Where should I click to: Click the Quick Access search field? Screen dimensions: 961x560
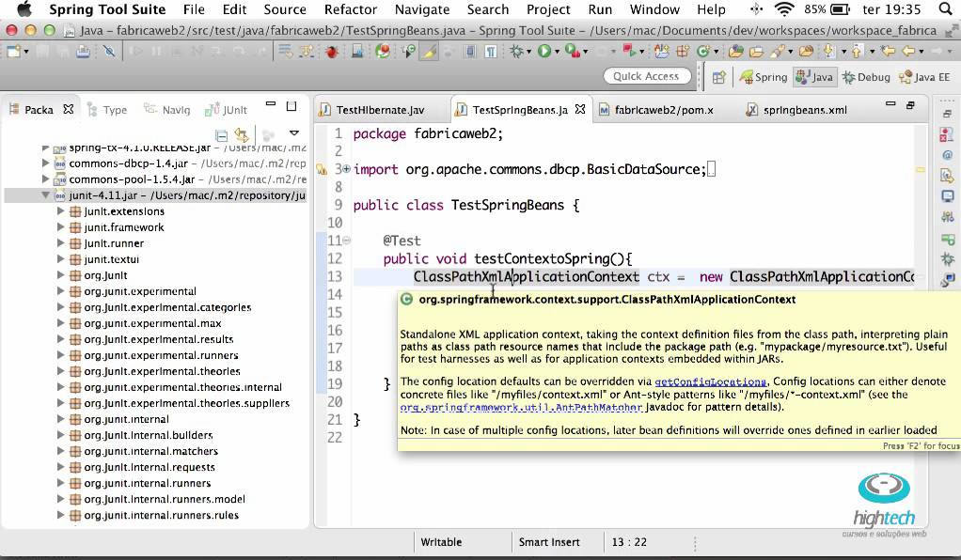click(647, 77)
